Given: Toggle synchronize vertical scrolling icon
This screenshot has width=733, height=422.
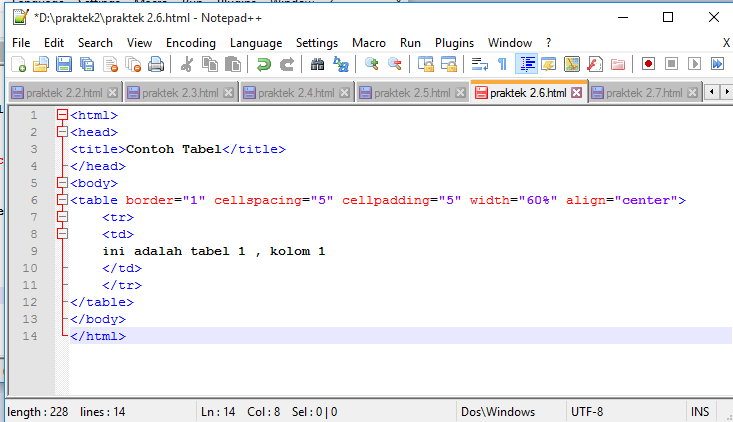Looking at the screenshot, I should tap(425, 64).
